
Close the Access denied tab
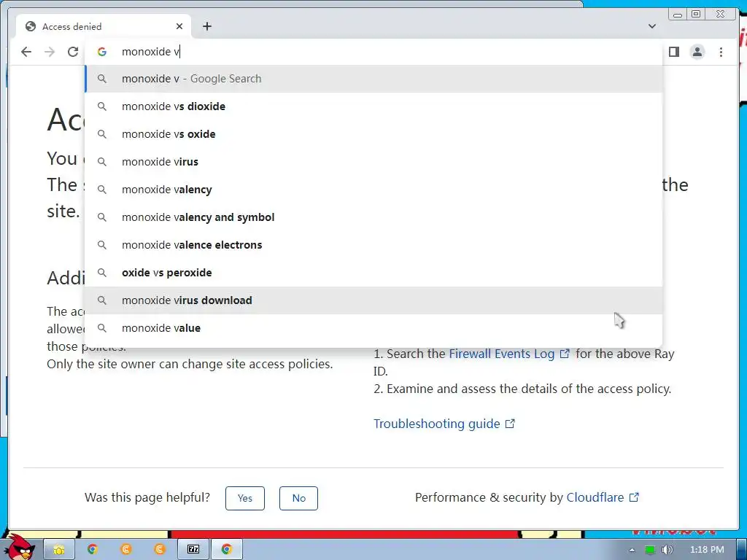179,26
